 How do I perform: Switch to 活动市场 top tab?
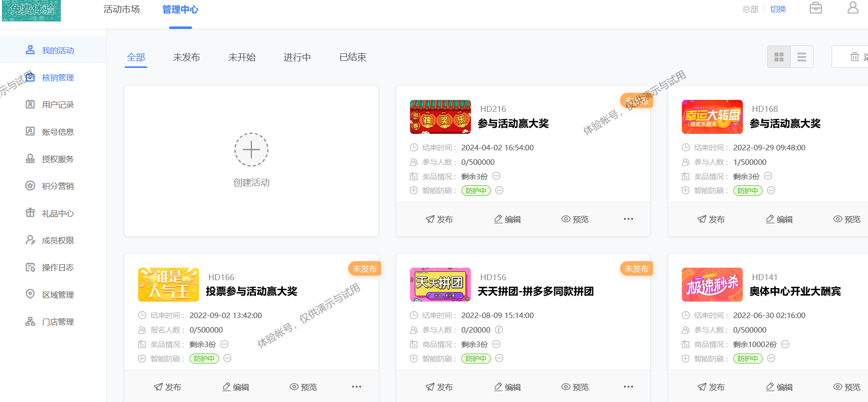click(122, 9)
